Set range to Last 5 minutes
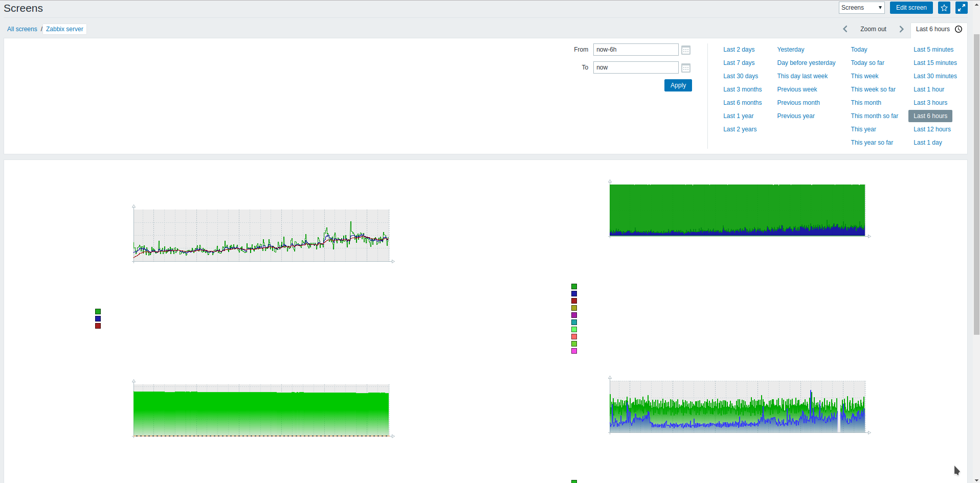This screenshot has width=980, height=483. click(x=933, y=50)
